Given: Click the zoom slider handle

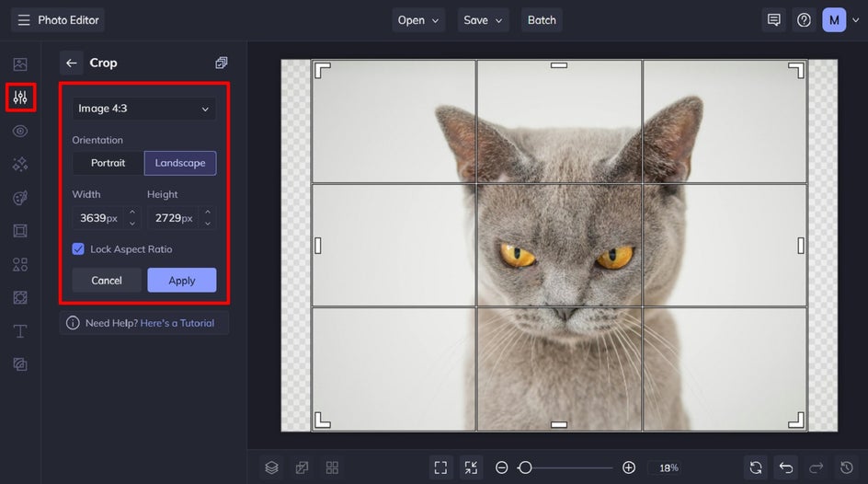Looking at the screenshot, I should [x=525, y=468].
